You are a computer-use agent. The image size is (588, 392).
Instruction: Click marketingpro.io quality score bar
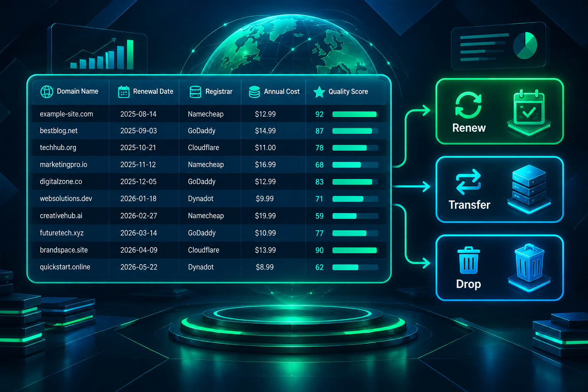[x=355, y=165]
